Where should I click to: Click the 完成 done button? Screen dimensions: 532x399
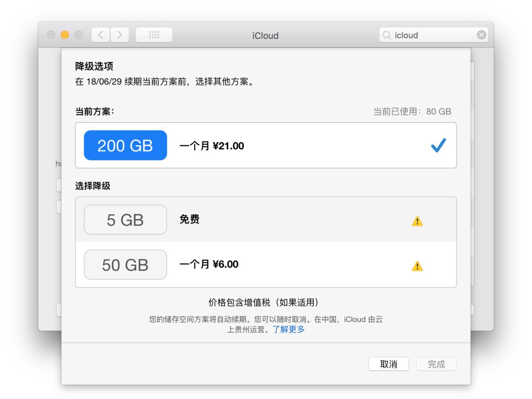pyautogui.click(x=436, y=364)
